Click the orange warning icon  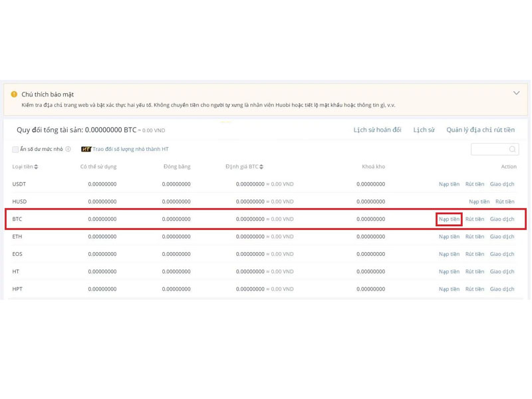(x=14, y=94)
